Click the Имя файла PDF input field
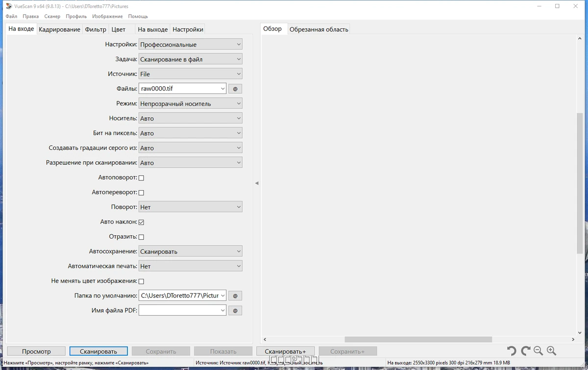This screenshot has height=370, width=588. (x=182, y=311)
